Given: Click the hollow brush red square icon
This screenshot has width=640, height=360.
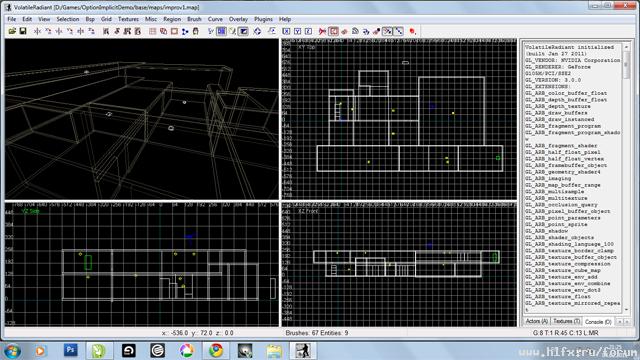Looking at the screenshot, I should pyautogui.click(x=174, y=31).
